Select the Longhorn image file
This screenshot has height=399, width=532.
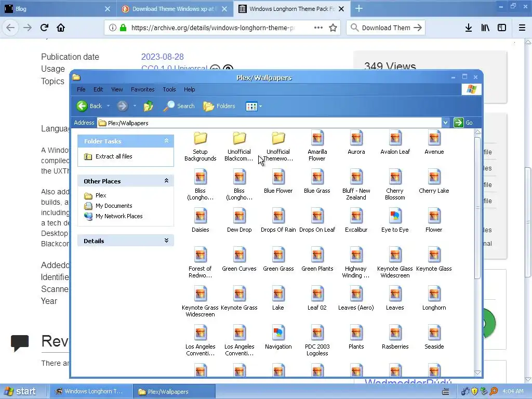pos(434,299)
